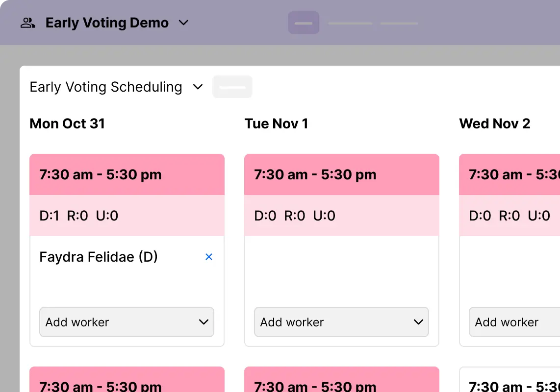Viewport: 560px width, 392px height.
Task: Select the Wed Nov 2 day heading
Action: [495, 123]
